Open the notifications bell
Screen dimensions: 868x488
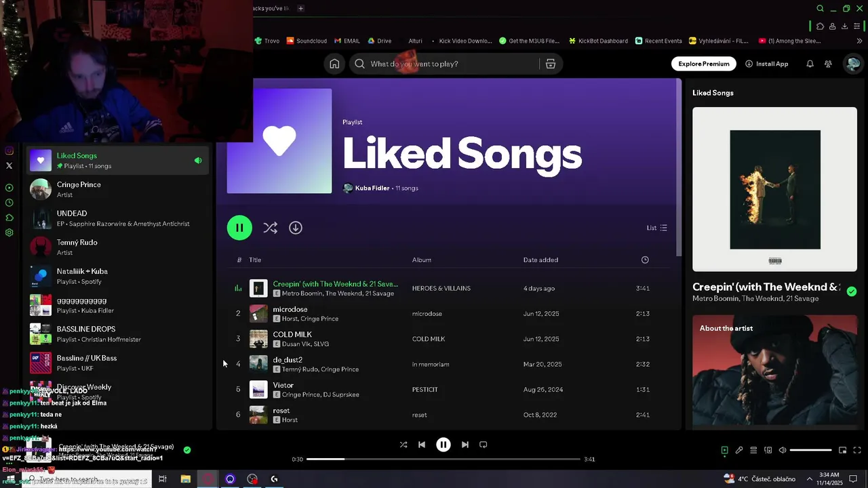810,64
